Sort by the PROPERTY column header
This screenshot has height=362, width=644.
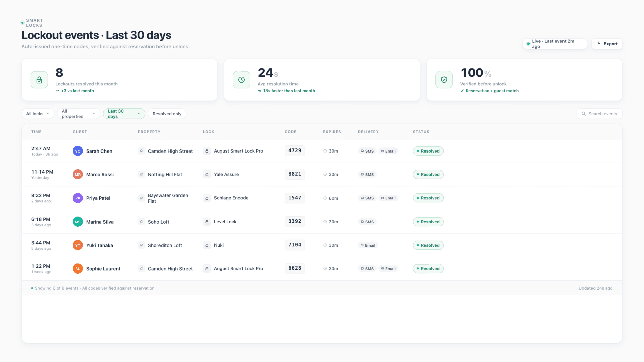149,132
